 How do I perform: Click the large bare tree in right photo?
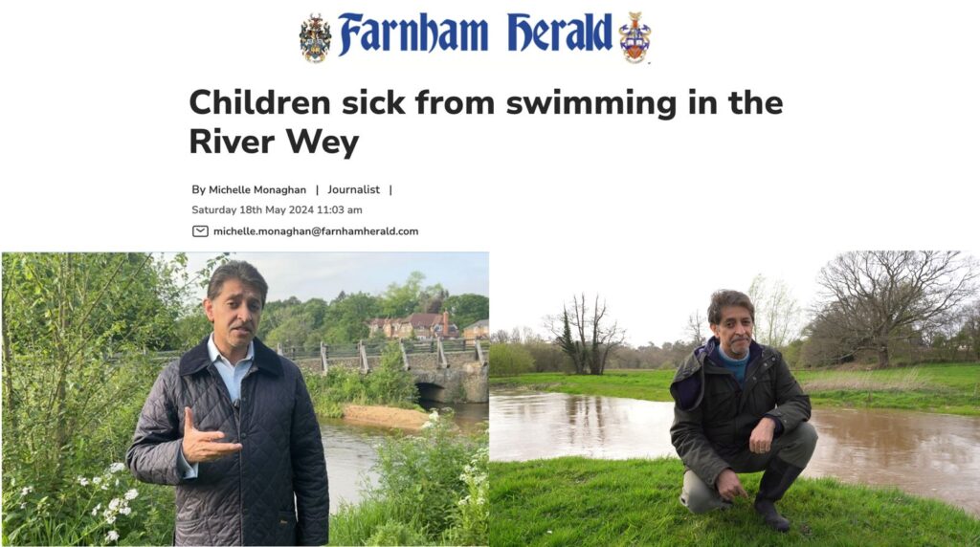[x=891, y=306]
